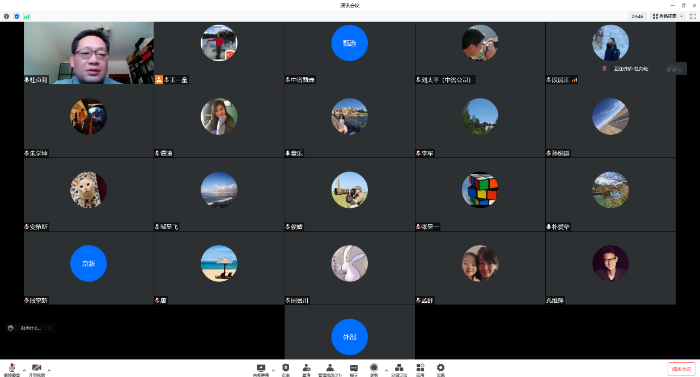Open the Chat bubble icon

click(x=354, y=369)
